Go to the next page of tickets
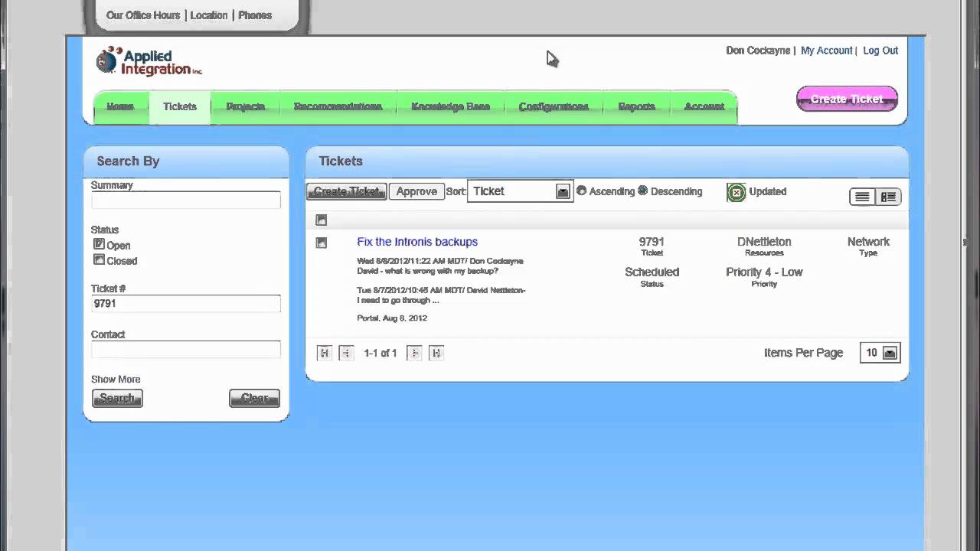 coord(414,353)
